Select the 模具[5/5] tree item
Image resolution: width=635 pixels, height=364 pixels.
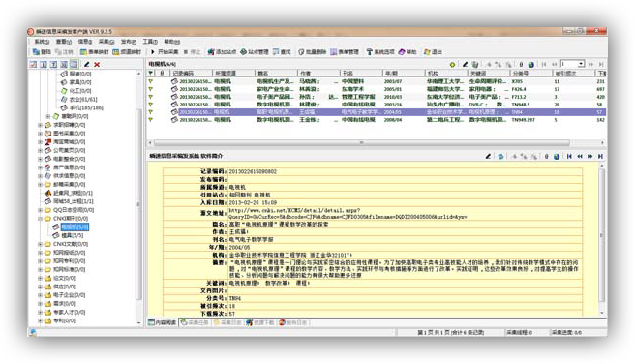(73, 235)
